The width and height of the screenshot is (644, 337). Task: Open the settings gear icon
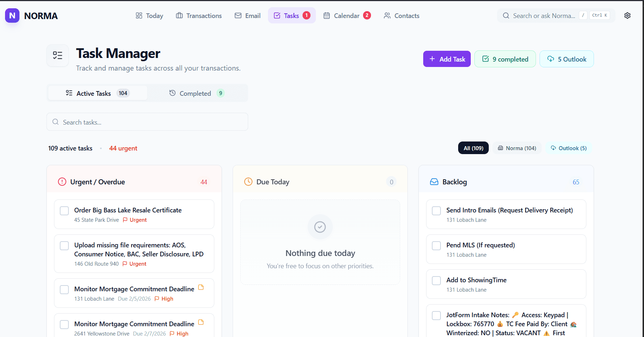(627, 15)
